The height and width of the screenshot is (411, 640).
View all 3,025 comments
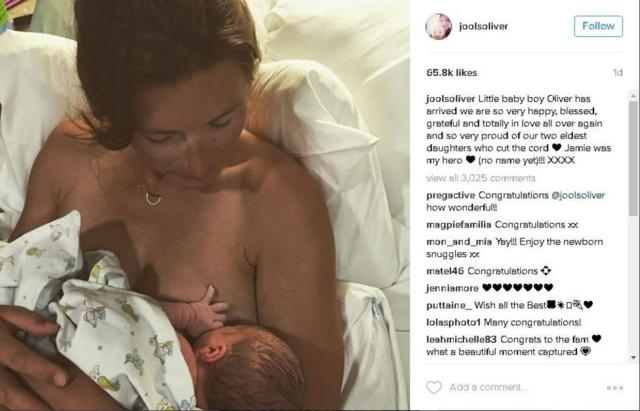click(x=481, y=178)
